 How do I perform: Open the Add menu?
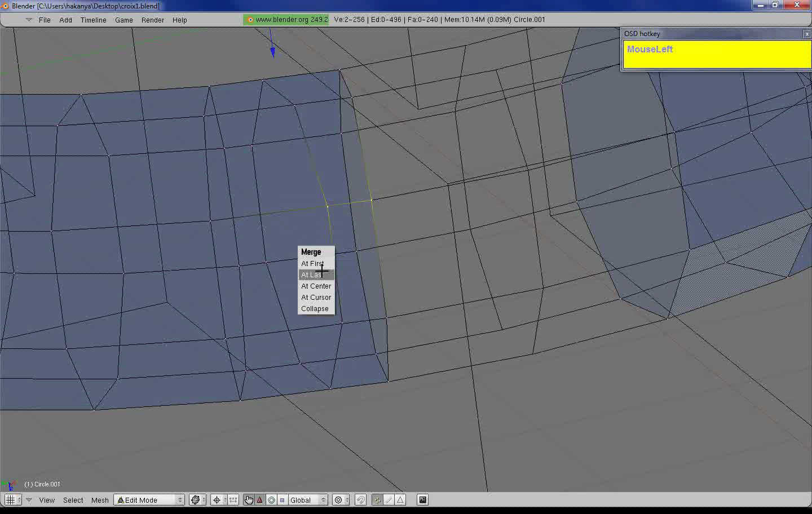click(65, 20)
